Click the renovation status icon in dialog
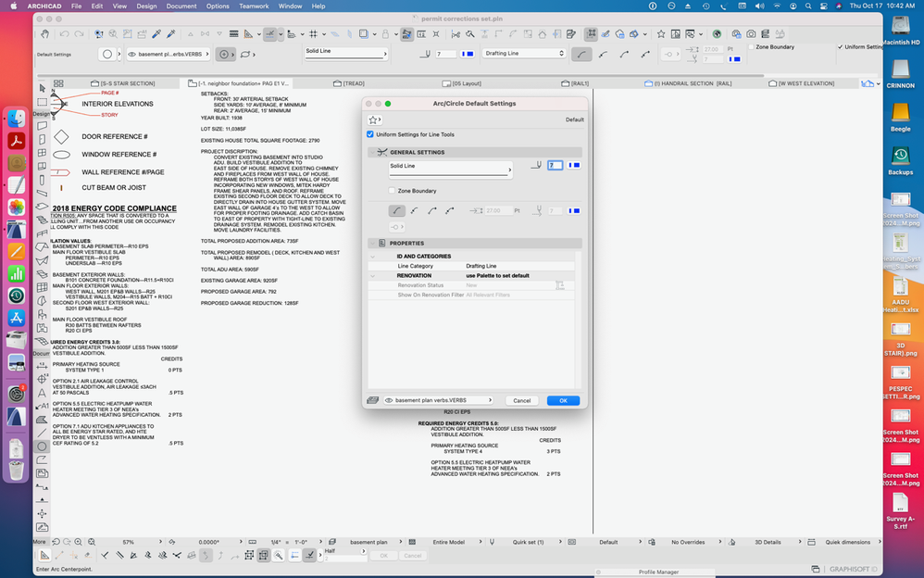 (x=560, y=285)
